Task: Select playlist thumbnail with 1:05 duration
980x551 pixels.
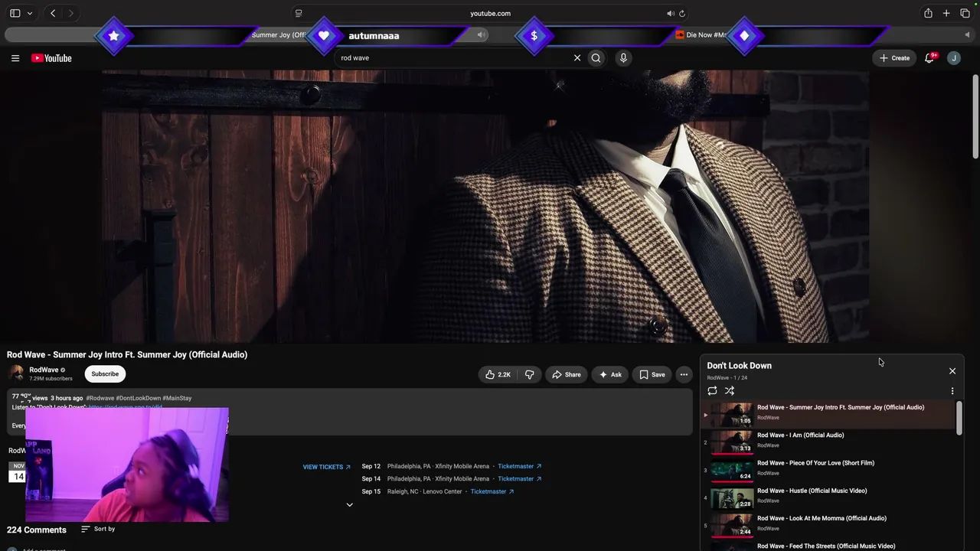Action: click(731, 414)
